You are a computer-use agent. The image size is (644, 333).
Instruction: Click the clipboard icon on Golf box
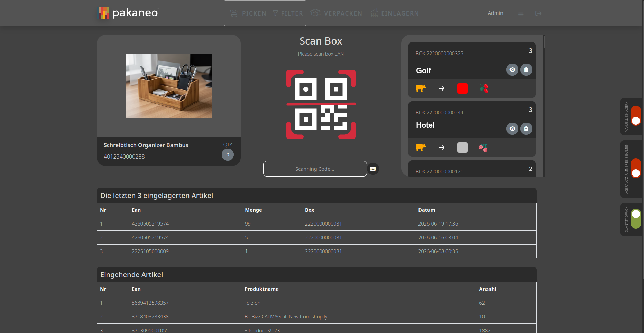click(526, 70)
